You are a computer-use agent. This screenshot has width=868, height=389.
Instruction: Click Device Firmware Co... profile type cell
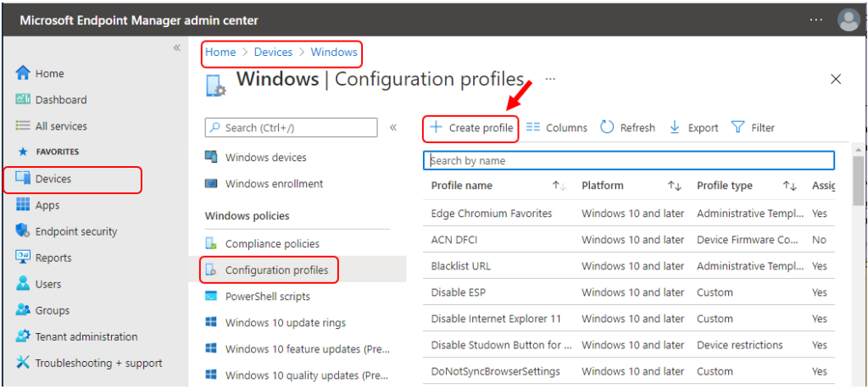tap(748, 240)
